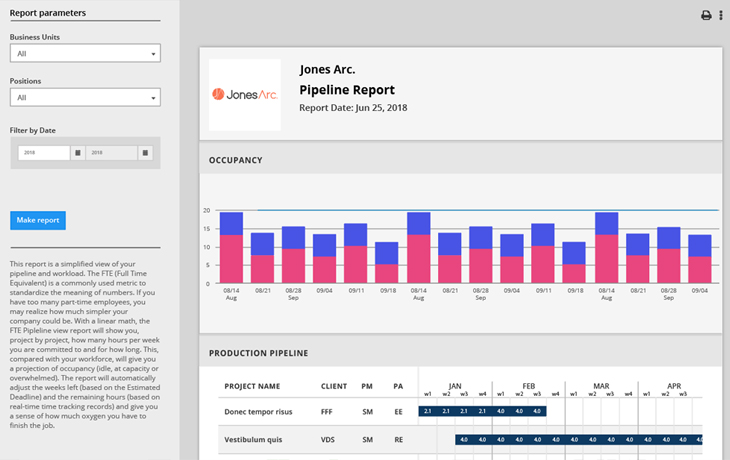Click the Donec tempor risus Gantt bar

482,411
